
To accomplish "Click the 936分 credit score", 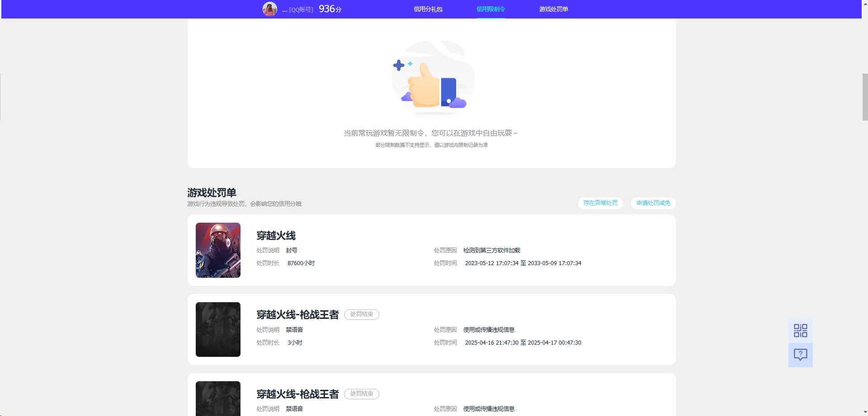I will pyautogui.click(x=330, y=9).
